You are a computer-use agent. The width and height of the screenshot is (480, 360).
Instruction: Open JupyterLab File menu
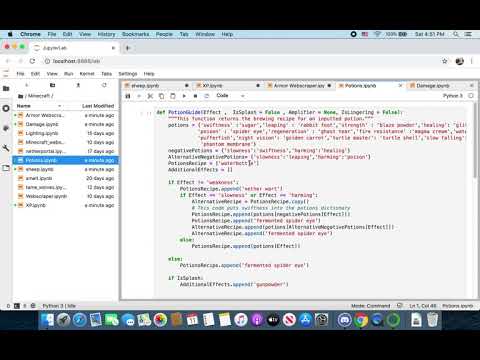click(21, 74)
